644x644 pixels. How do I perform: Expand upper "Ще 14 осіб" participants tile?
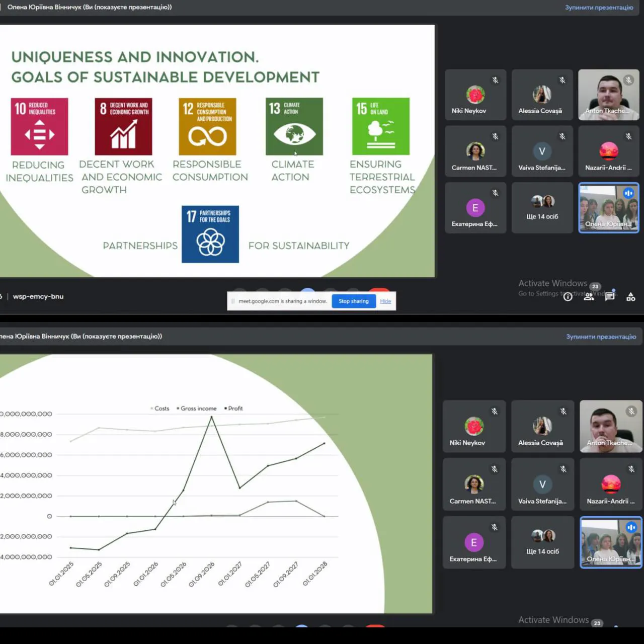542,208
